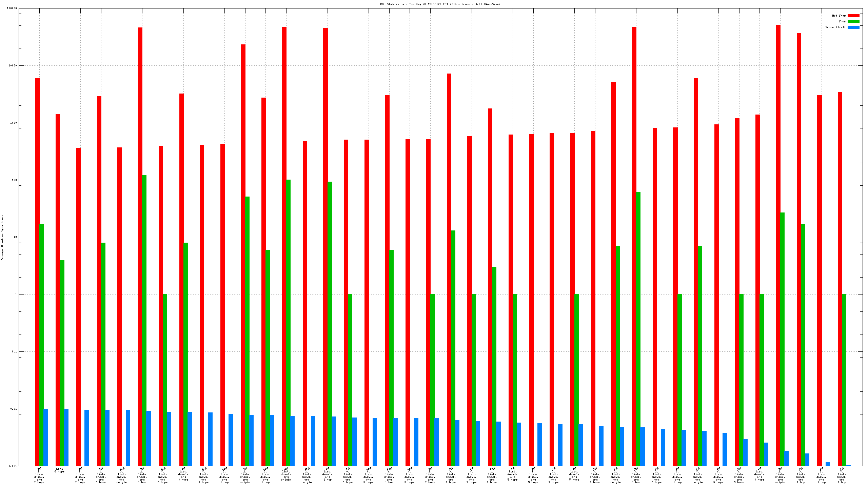Click the blue Score legend swatch
The height and width of the screenshot is (488, 868).
[x=853, y=27]
